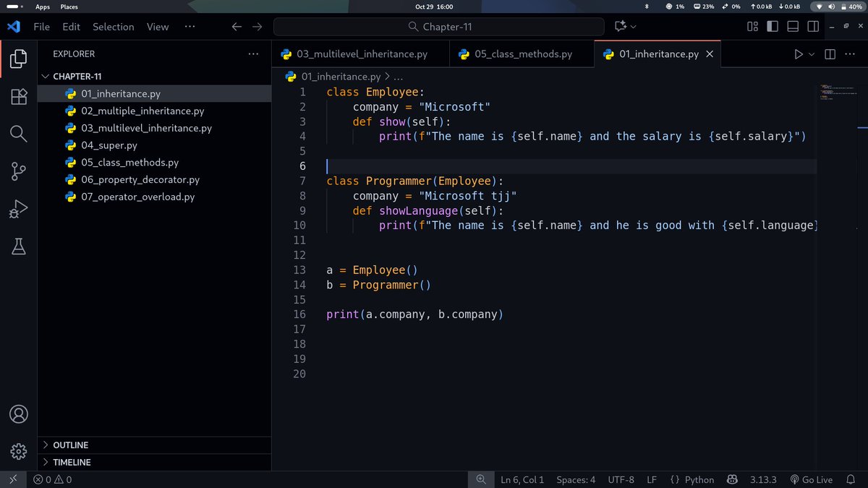
Task: Open the Oct 29 16:00 clock
Action: tap(434, 7)
